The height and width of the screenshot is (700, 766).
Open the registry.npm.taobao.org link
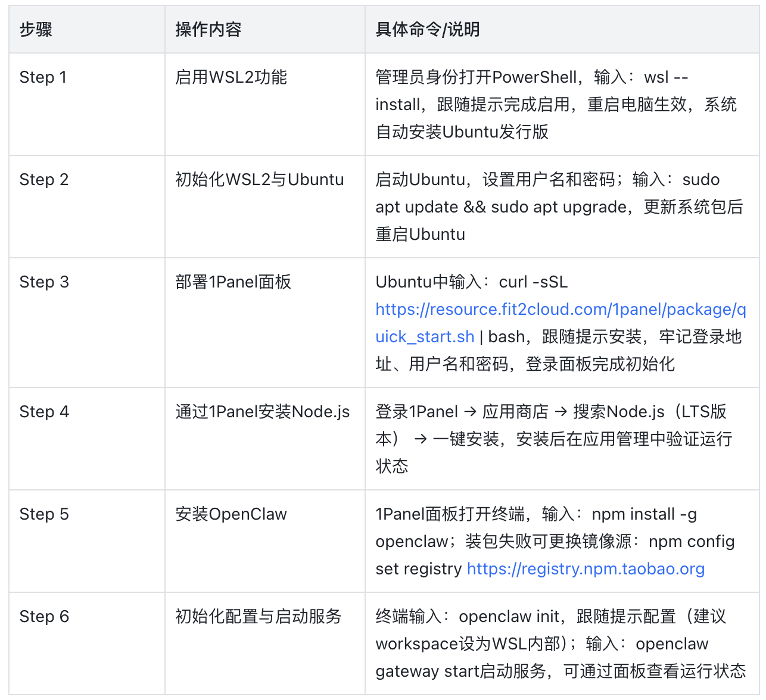click(586, 569)
